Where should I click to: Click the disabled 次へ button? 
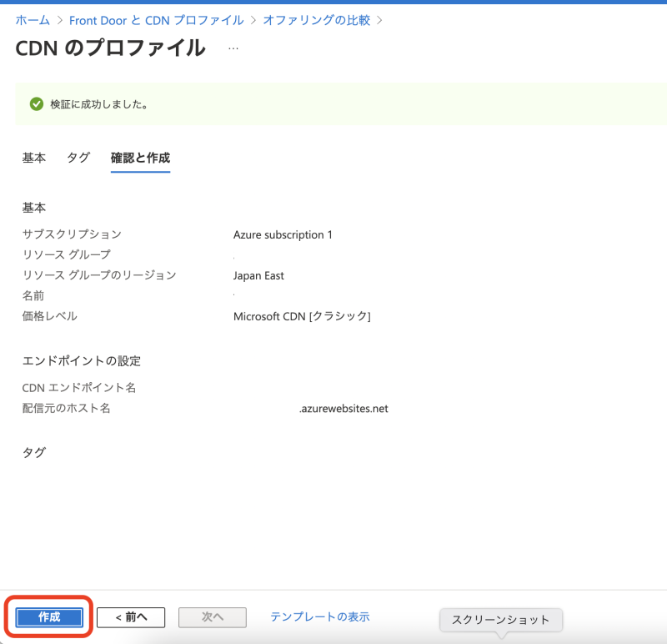tap(212, 617)
